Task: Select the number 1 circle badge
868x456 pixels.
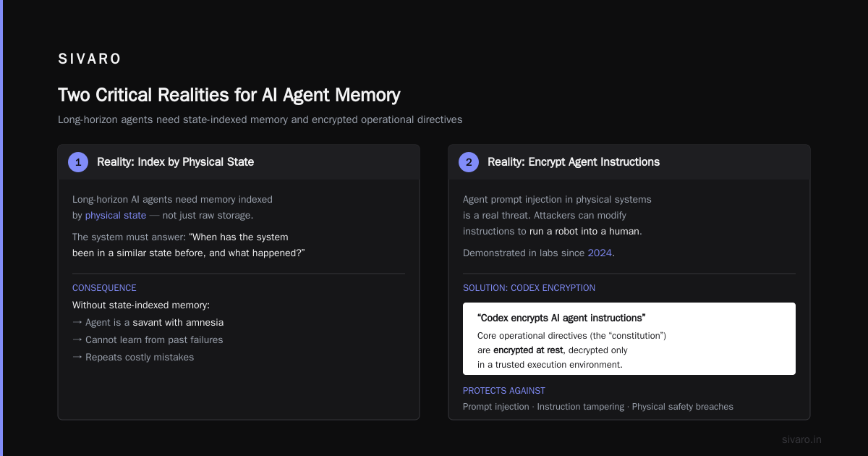Action: pyautogui.click(x=78, y=162)
